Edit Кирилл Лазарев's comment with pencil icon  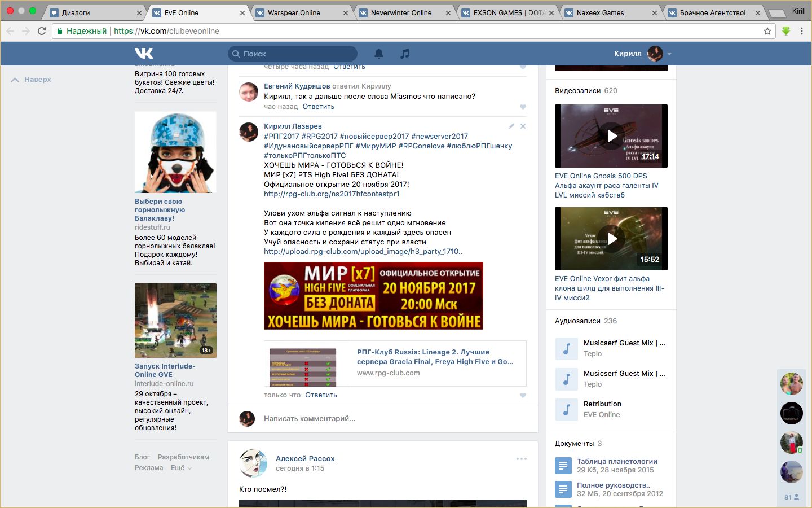511,126
